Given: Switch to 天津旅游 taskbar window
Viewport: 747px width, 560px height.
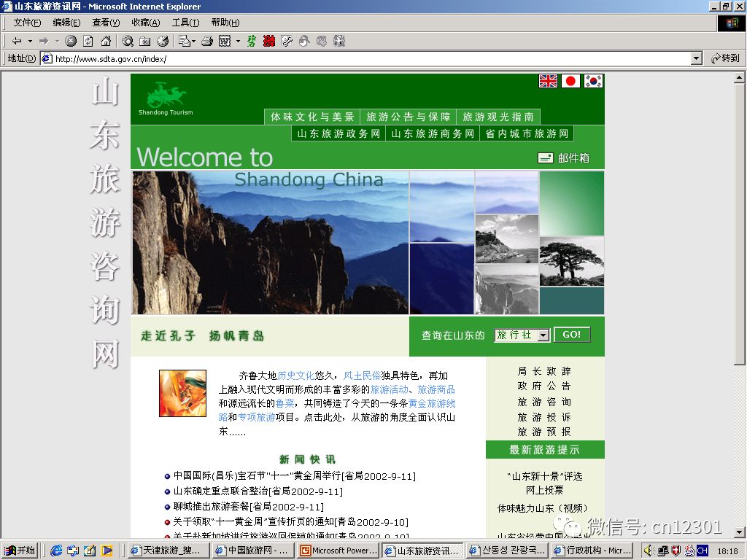Looking at the screenshot, I should [x=169, y=551].
